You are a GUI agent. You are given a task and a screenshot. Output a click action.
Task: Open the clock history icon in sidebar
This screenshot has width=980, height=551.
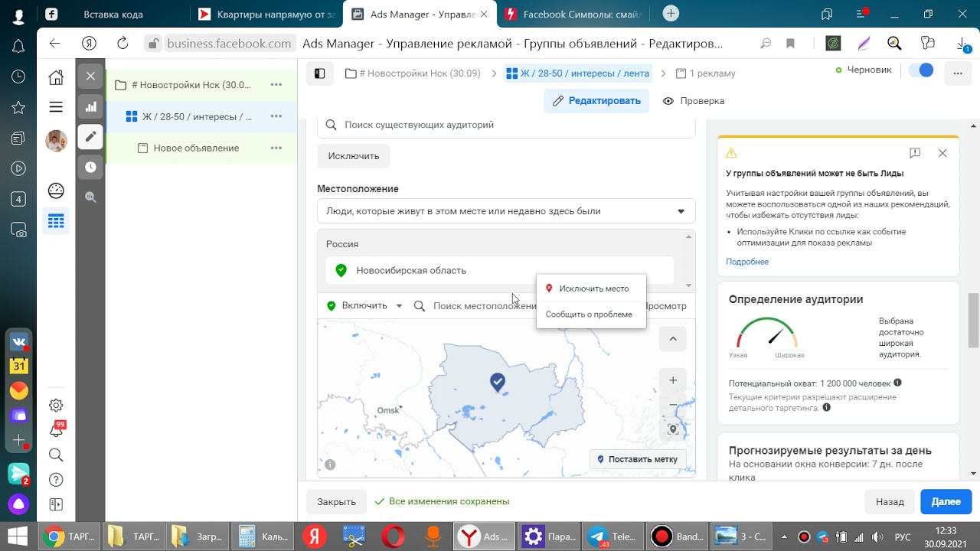point(90,167)
